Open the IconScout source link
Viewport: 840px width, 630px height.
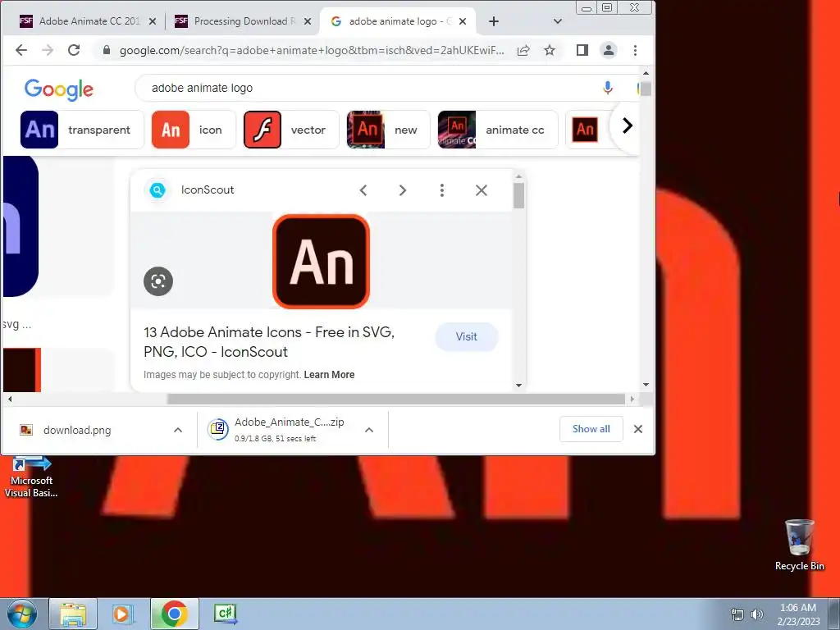(208, 189)
